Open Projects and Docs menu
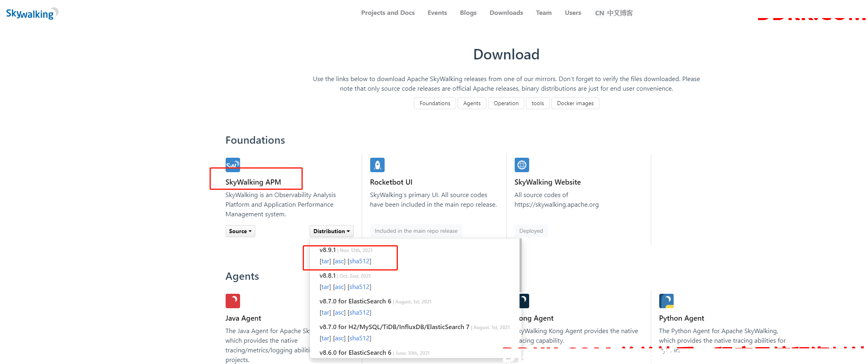This screenshot has width=868, height=364. coord(388,13)
